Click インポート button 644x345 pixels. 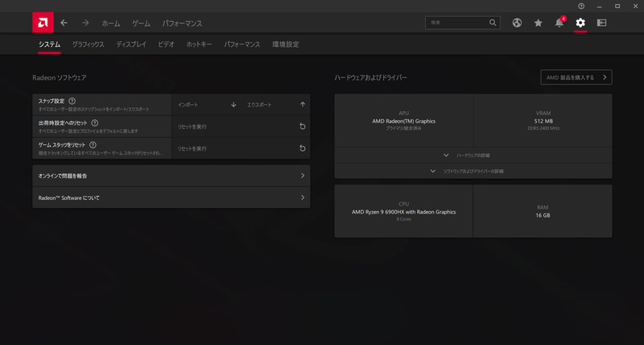(207, 105)
